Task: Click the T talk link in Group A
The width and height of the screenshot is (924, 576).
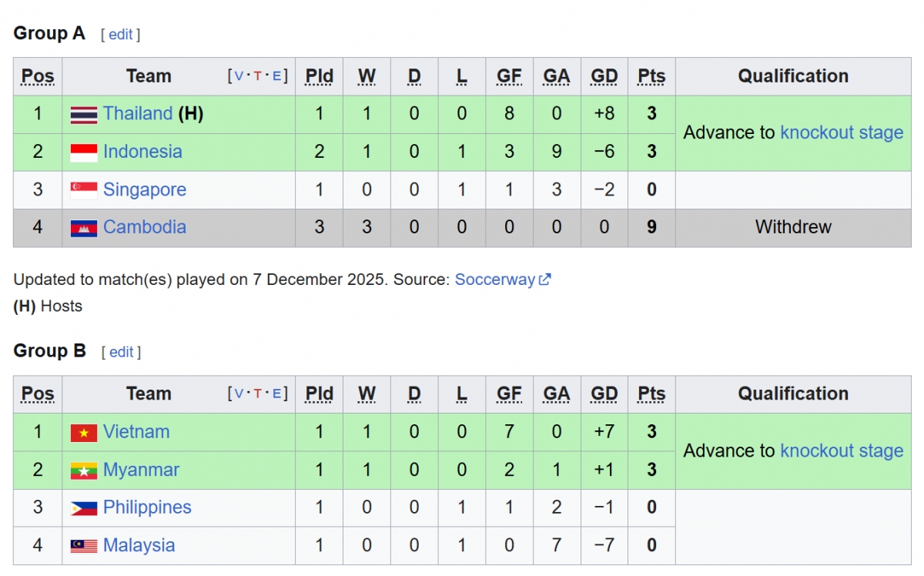Action: pos(257,76)
